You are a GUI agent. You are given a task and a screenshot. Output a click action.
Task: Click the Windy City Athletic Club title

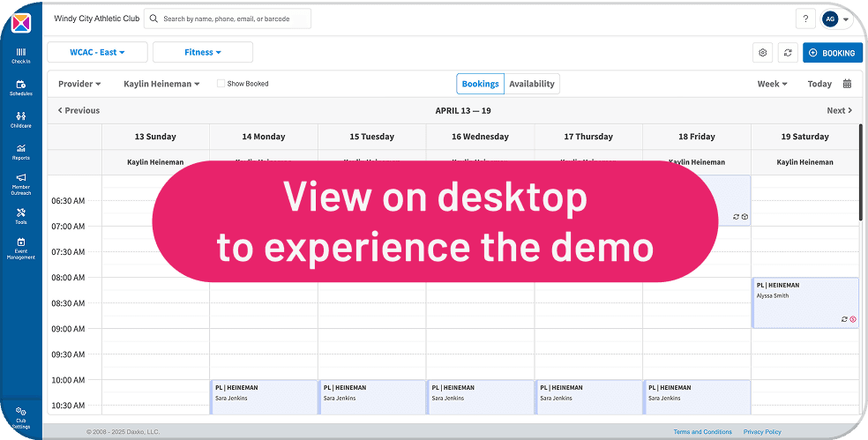[x=96, y=19]
